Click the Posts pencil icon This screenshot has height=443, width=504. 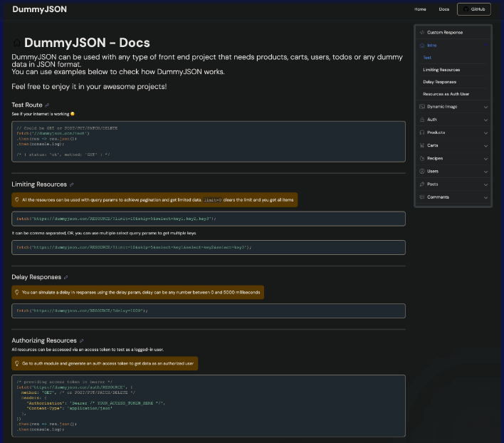(x=422, y=184)
